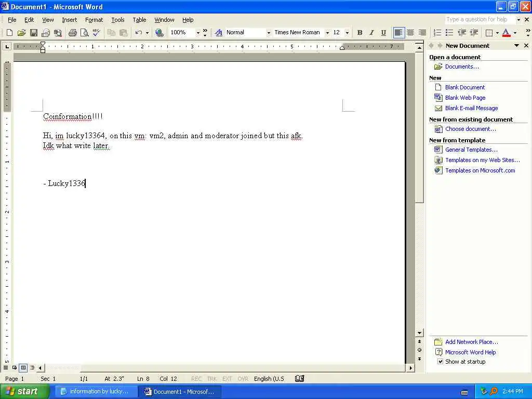Align text right
The height and width of the screenshot is (399, 532).
click(x=422, y=33)
